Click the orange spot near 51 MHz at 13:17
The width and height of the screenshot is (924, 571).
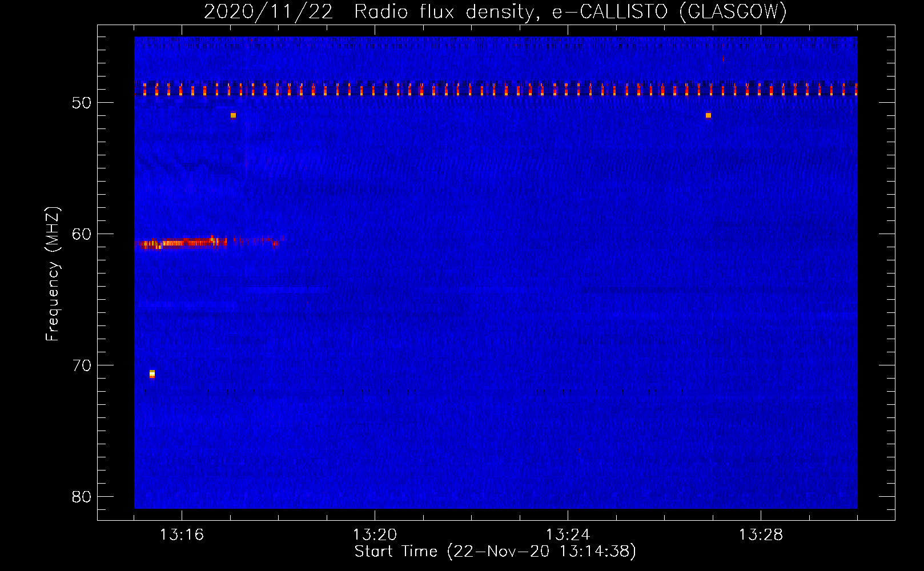pyautogui.click(x=233, y=115)
